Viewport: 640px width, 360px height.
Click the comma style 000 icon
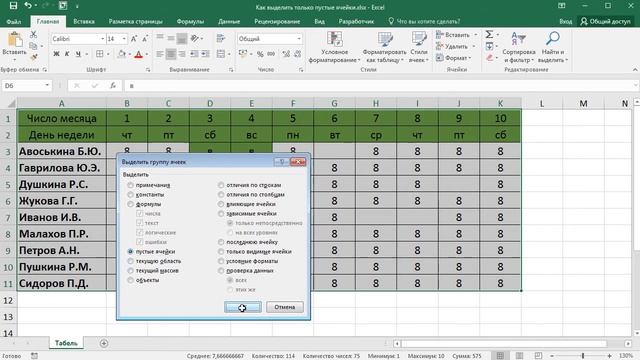(271, 54)
